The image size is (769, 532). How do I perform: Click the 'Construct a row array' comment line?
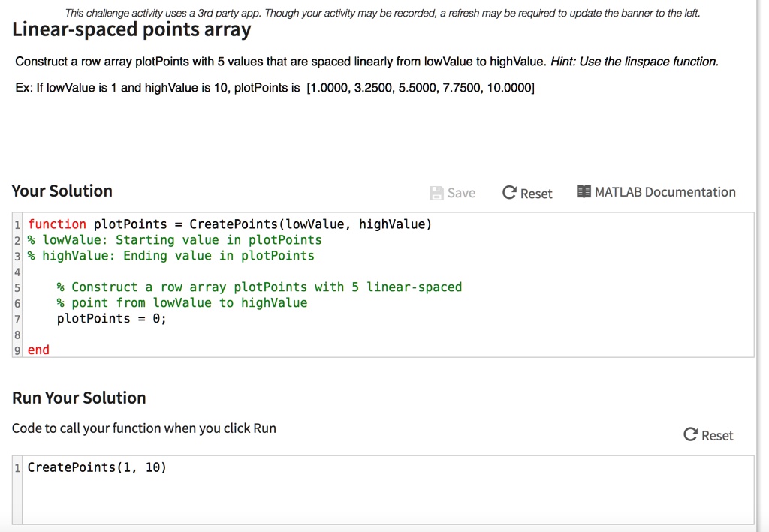coord(259,287)
